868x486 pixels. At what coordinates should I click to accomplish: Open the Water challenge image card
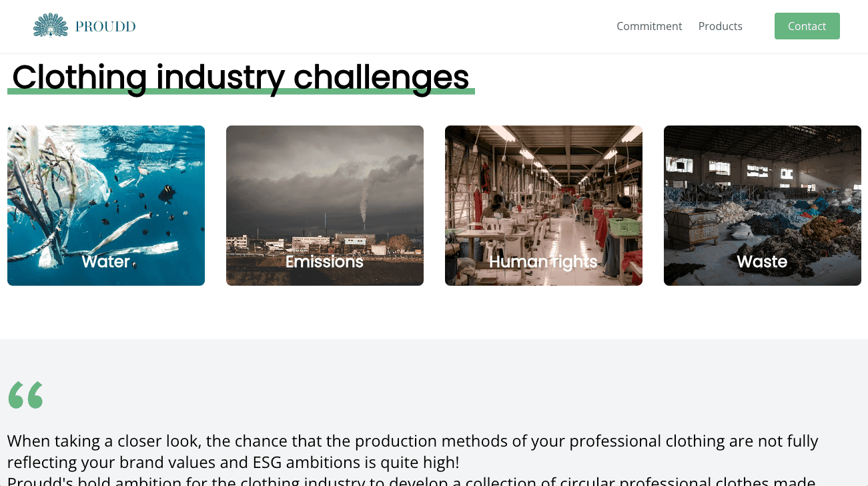106,194
